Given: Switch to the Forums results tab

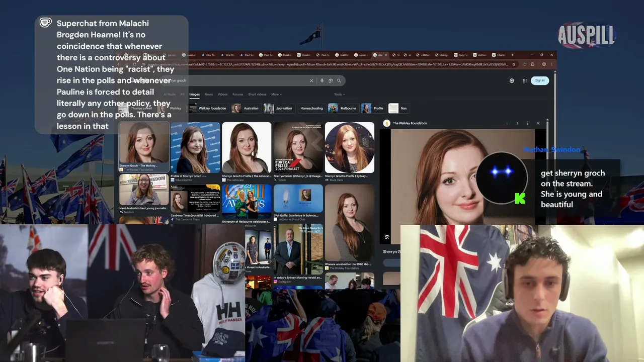Looking at the screenshot, I should click(x=237, y=95).
